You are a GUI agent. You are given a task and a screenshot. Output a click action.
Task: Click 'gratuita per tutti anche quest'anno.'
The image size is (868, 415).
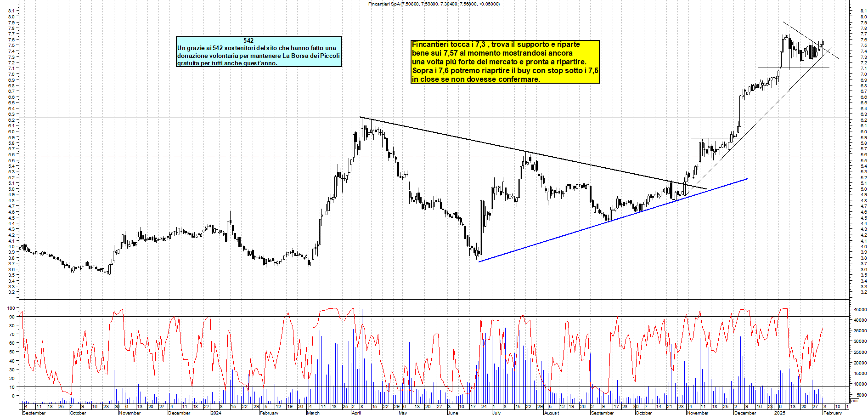coord(227,63)
